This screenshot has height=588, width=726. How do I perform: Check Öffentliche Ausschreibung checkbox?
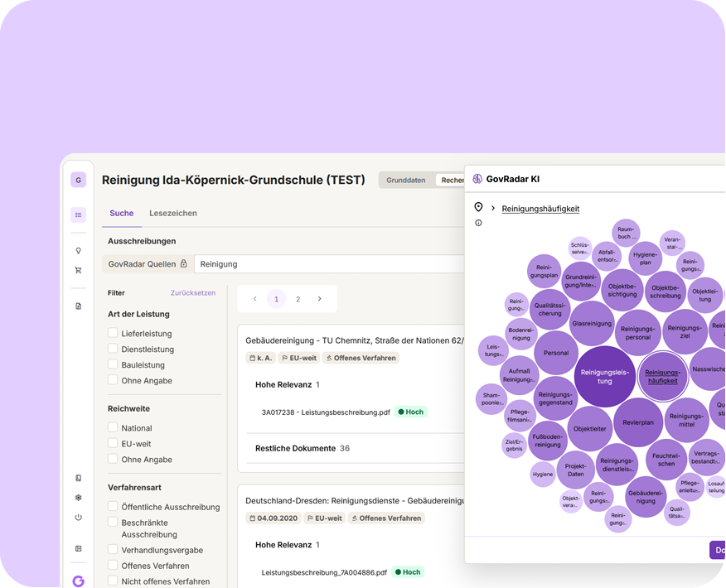tap(113, 506)
